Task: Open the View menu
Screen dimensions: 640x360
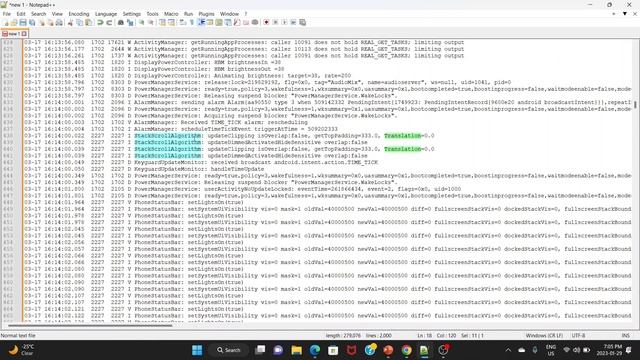Action: point(57,14)
